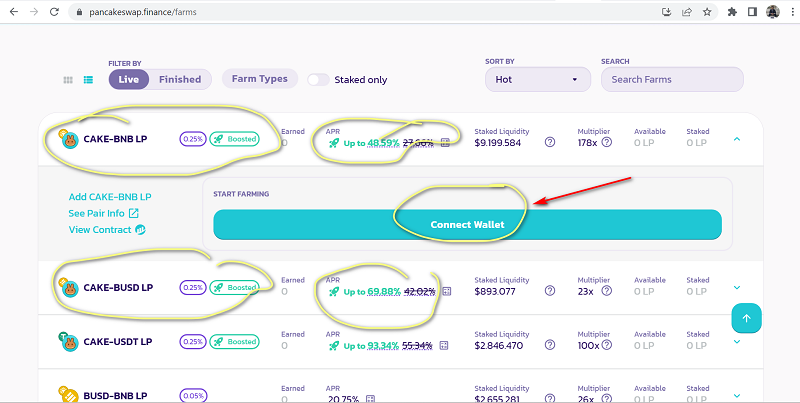Collapse the CAKE-BNB LP row
The width and height of the screenshot is (800, 403).
737,139
